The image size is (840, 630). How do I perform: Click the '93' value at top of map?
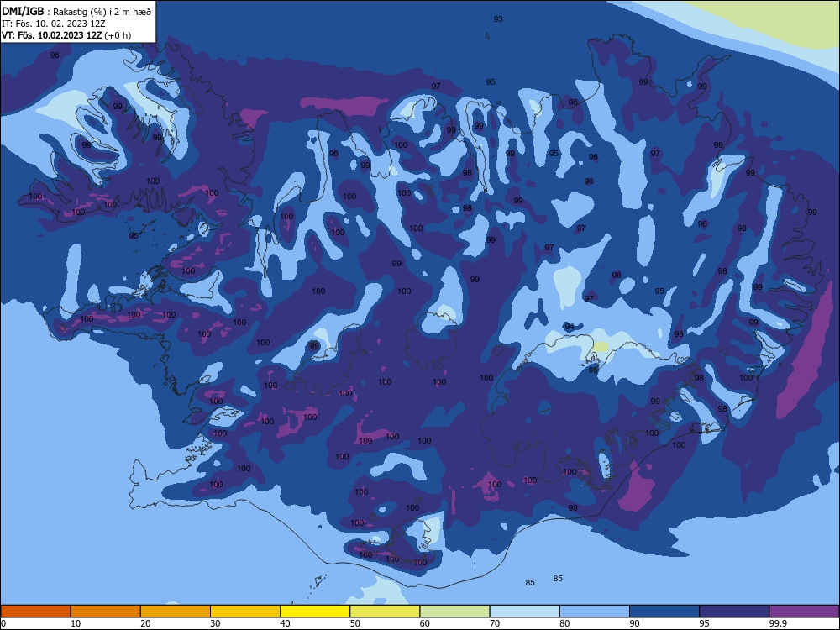click(x=498, y=18)
